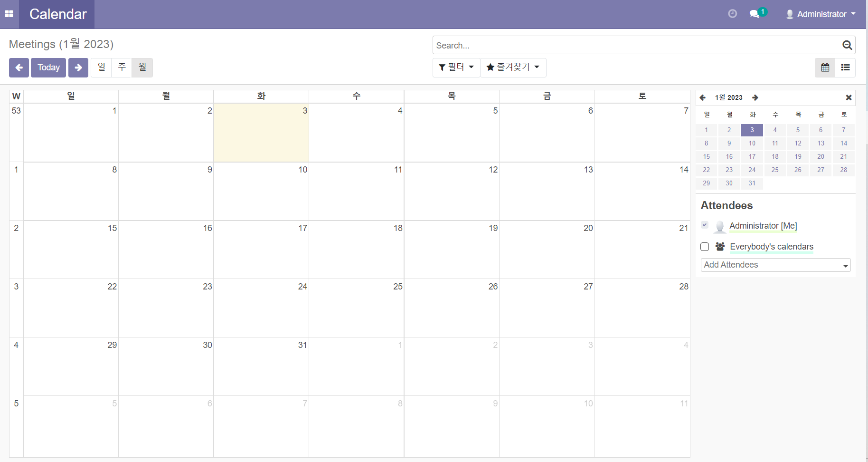Image resolution: width=868 pixels, height=462 pixels.
Task: Click the Today button
Action: (48, 67)
